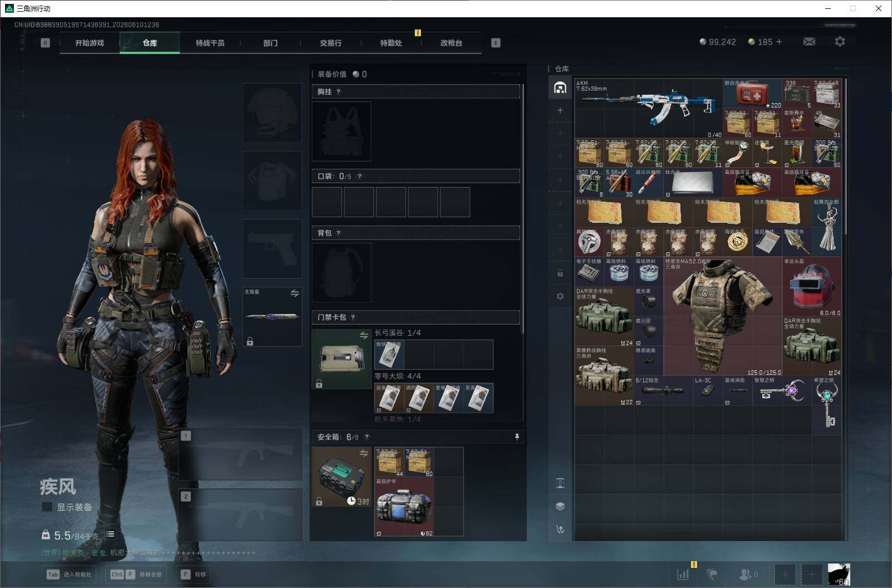The width and height of the screenshot is (892, 588).
Task: Click the swap icon on the safe box
Action: 364,453
